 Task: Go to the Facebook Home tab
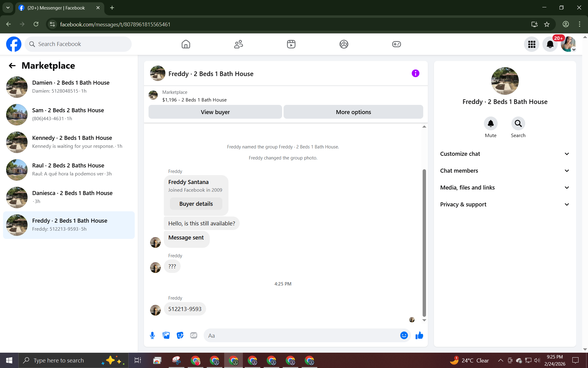pyautogui.click(x=186, y=44)
